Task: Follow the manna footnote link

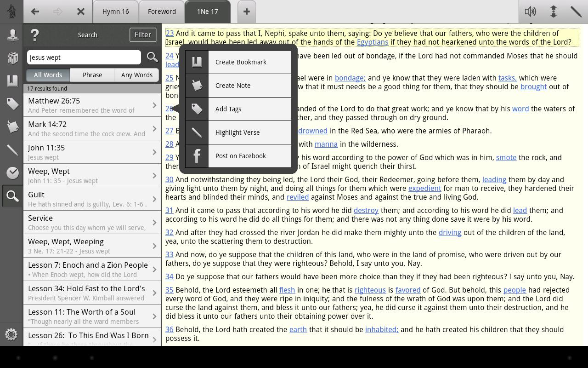Action: pyautogui.click(x=326, y=144)
